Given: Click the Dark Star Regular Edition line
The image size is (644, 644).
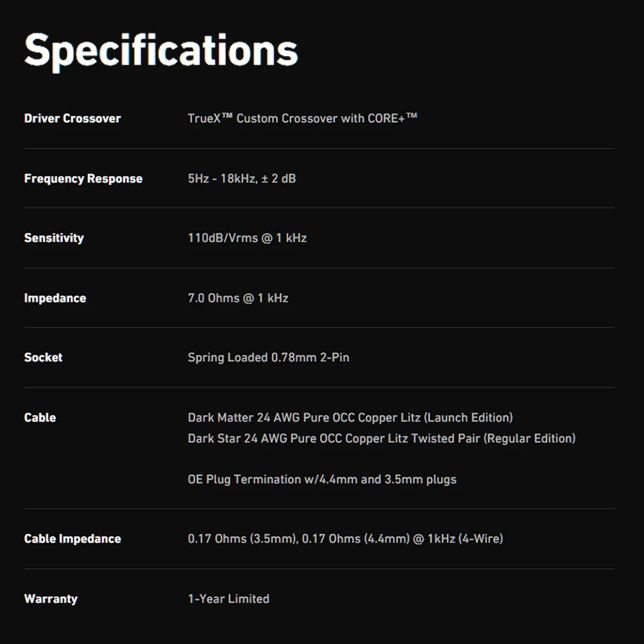Looking at the screenshot, I should click(382, 438).
